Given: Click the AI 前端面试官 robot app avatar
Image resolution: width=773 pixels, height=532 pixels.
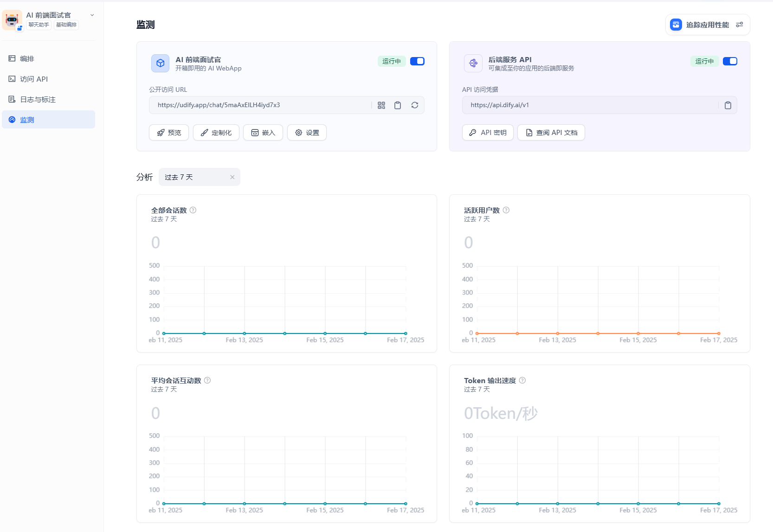Looking at the screenshot, I should pyautogui.click(x=12, y=20).
